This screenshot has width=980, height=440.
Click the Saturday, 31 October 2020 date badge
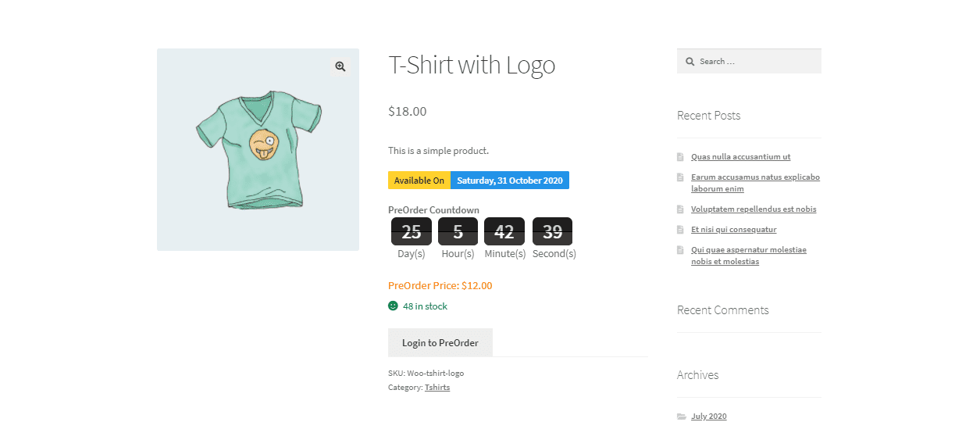tap(510, 181)
